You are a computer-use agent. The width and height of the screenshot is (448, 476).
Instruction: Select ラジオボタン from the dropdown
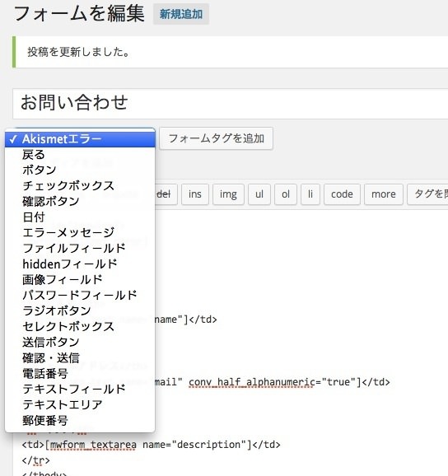[80, 310]
